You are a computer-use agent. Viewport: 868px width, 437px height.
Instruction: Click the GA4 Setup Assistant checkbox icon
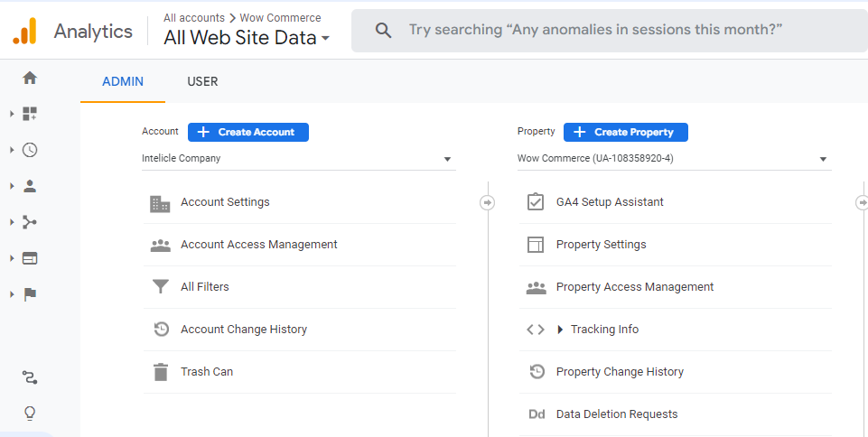pos(536,202)
